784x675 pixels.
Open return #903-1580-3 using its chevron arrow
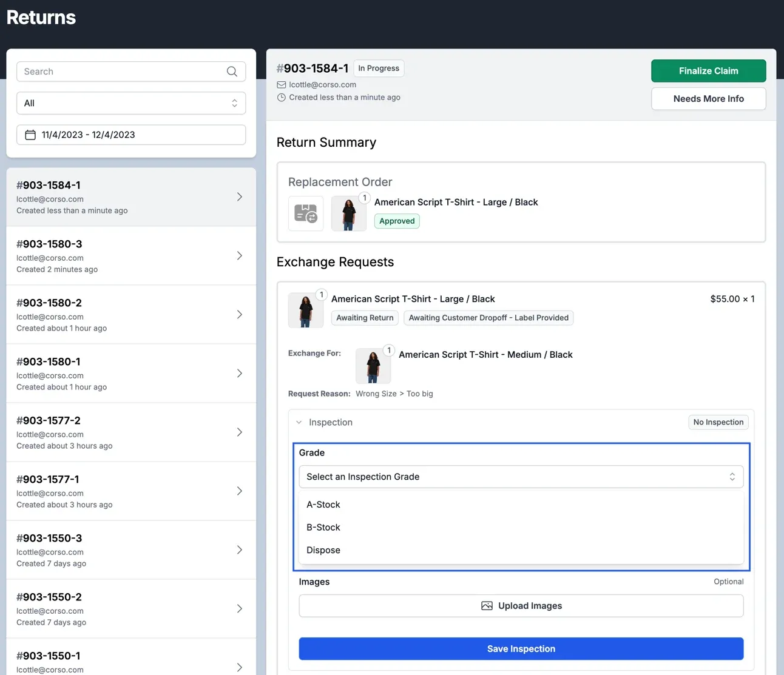240,256
